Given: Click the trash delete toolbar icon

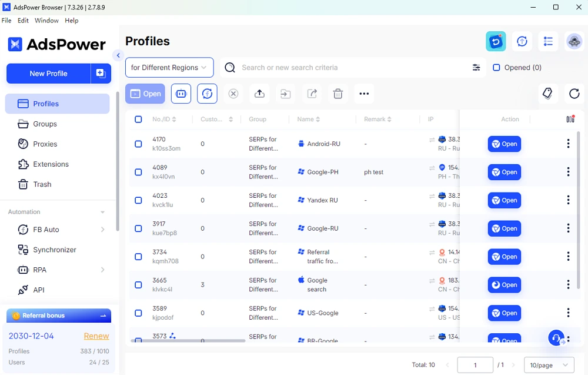Looking at the screenshot, I should coord(338,94).
